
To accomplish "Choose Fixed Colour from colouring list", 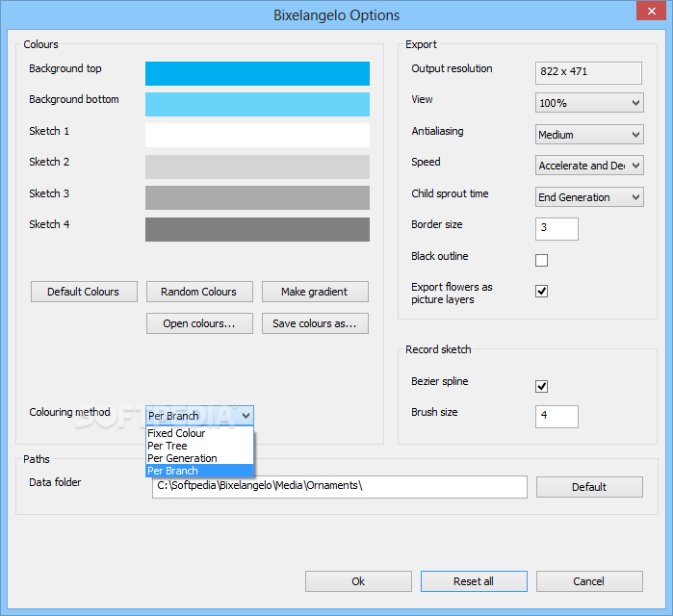I will tap(199, 433).
